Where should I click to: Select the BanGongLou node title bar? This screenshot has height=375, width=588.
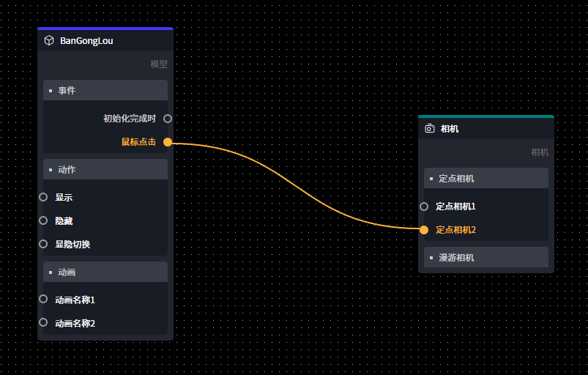(110, 40)
